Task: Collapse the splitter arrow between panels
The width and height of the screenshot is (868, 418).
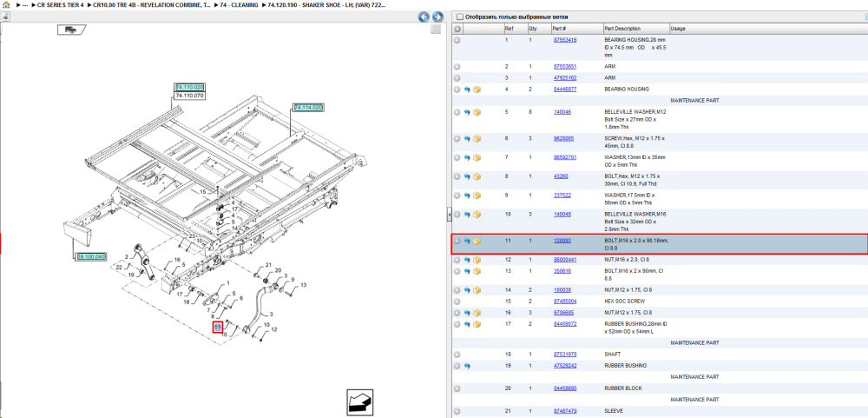Action: tap(449, 215)
